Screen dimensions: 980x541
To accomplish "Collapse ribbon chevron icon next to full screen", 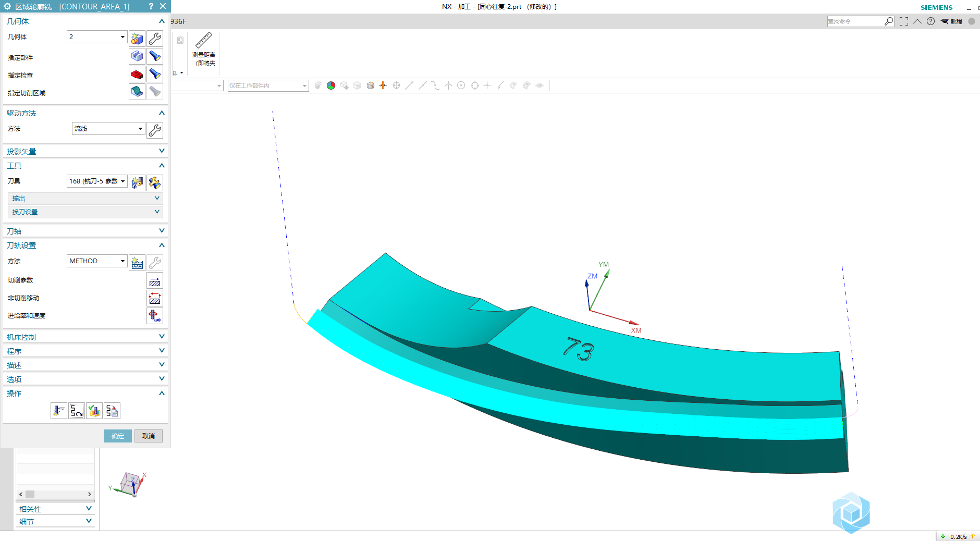I will [x=917, y=21].
